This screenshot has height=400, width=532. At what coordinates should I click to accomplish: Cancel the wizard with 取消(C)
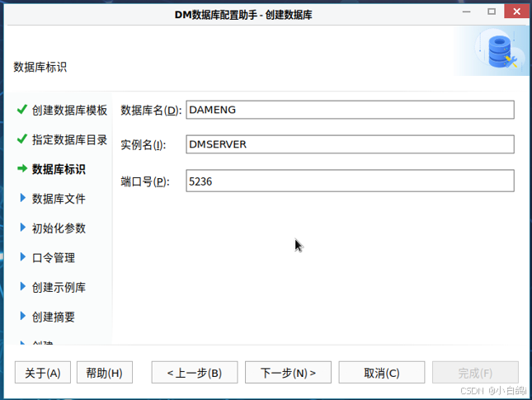tap(382, 373)
